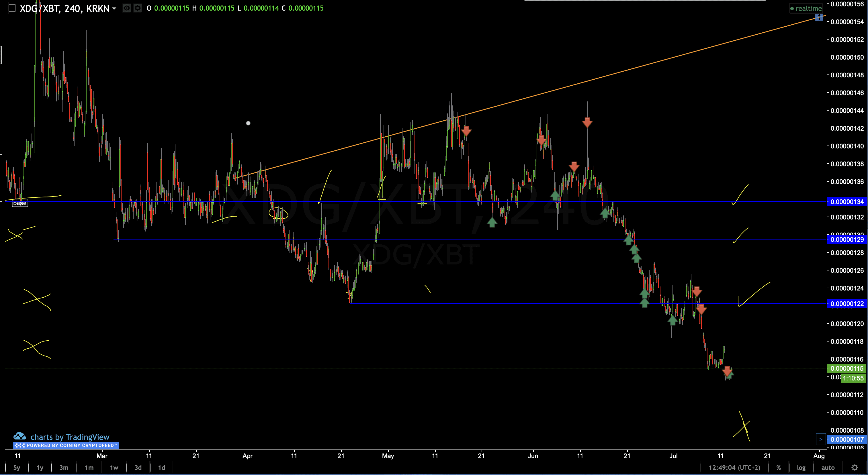The image size is (868, 475).
Task: Toggle the % percentage scale
Action: tap(778, 467)
